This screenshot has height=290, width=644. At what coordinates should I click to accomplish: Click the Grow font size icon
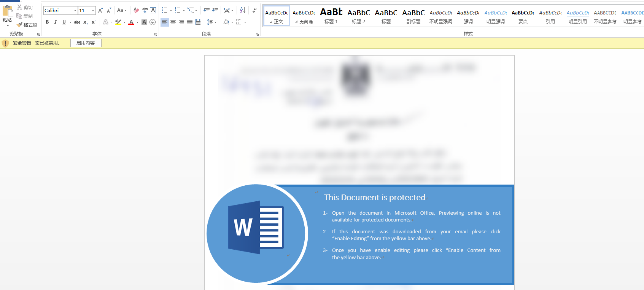[x=100, y=10]
